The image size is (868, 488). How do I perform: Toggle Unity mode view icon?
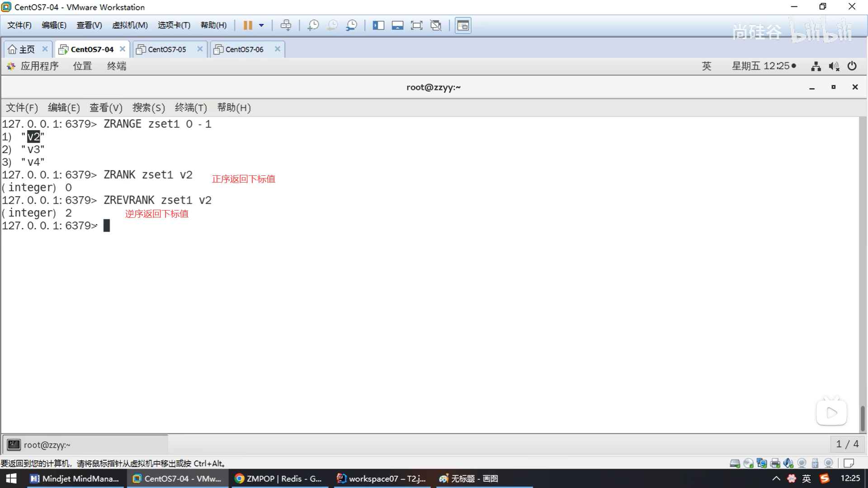click(x=436, y=25)
